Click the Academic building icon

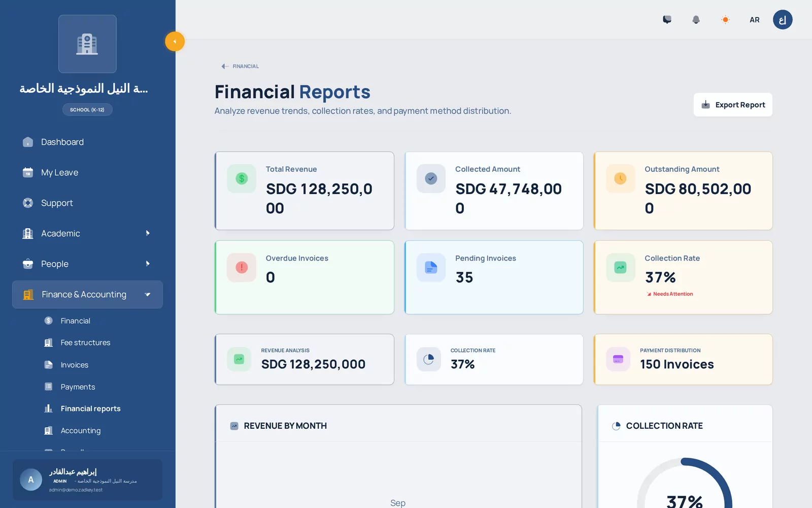click(x=28, y=234)
